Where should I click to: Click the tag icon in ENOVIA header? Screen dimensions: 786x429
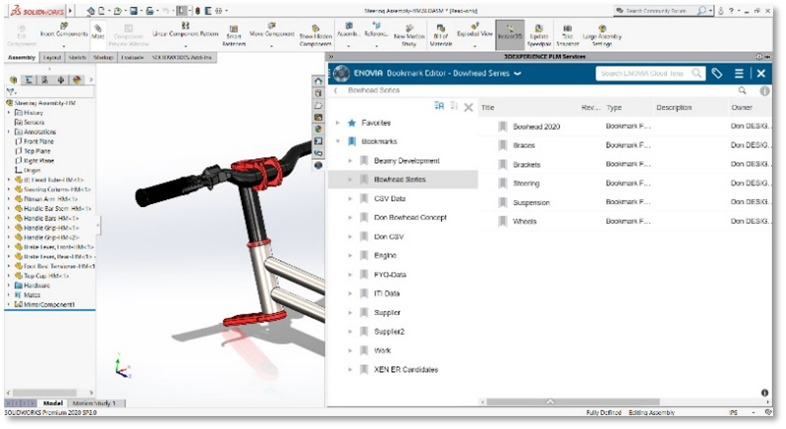716,74
